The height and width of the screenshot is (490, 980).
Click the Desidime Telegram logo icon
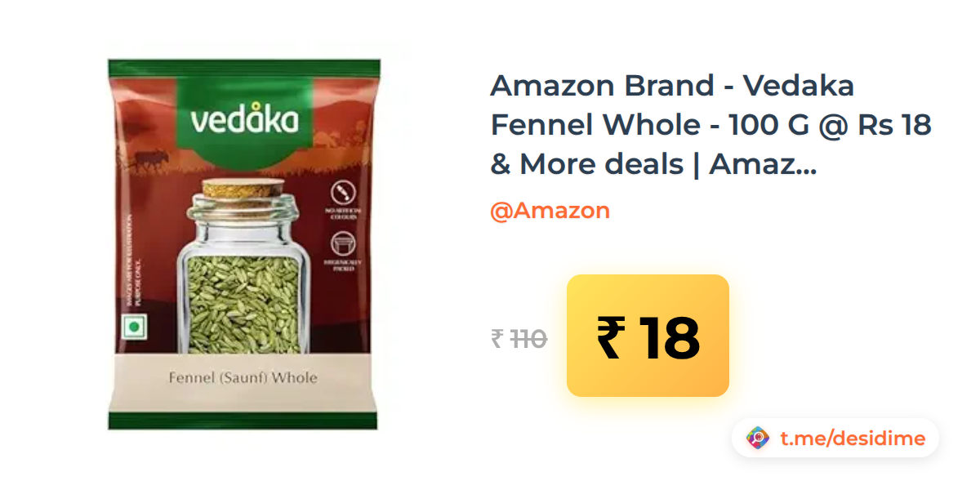pyautogui.click(x=758, y=439)
